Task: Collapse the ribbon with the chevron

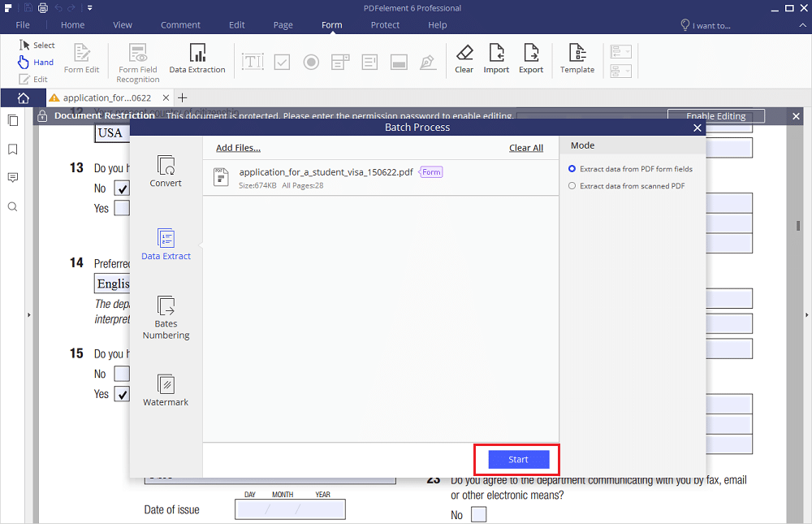Action: point(802,25)
